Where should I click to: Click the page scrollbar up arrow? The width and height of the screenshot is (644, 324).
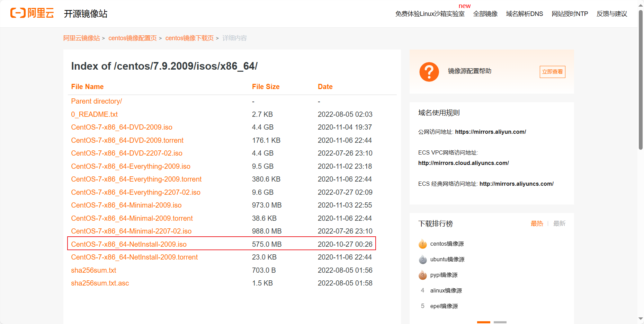(x=641, y=5)
